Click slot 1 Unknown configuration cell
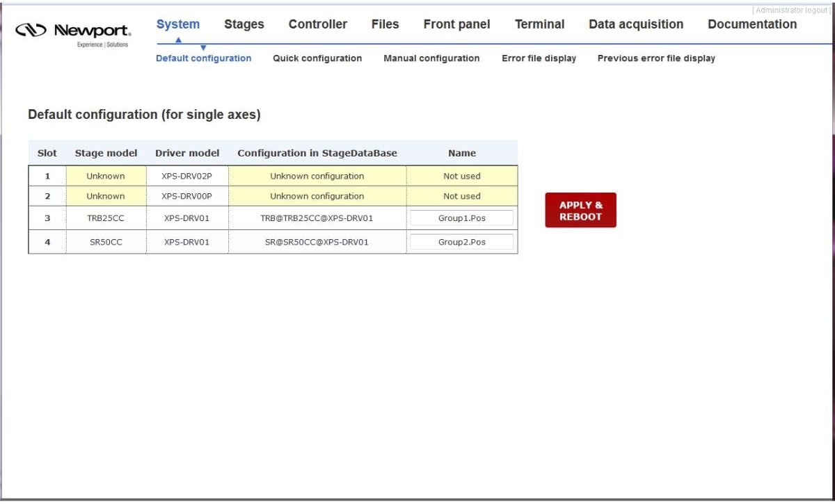Image resolution: width=835 pixels, height=504 pixels. point(317,176)
